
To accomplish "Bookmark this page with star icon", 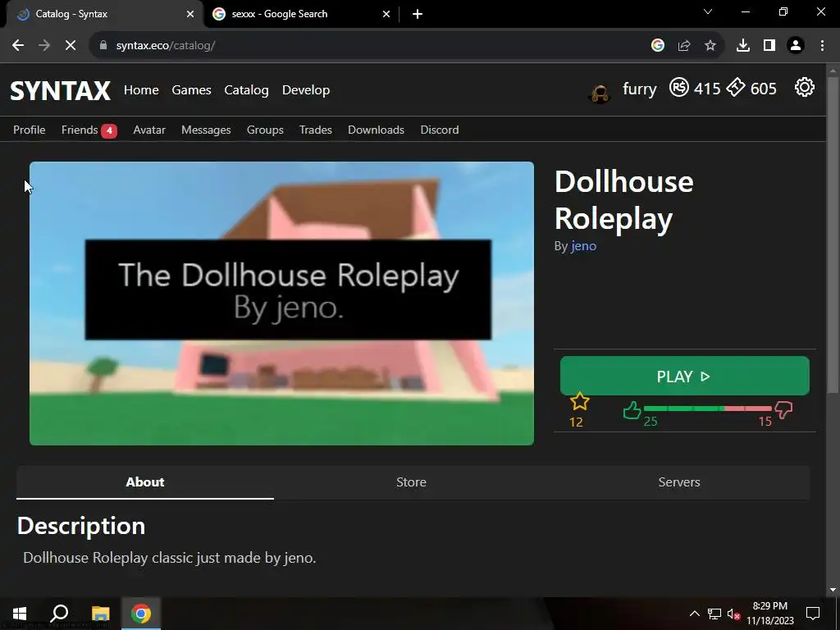I will [x=710, y=46].
